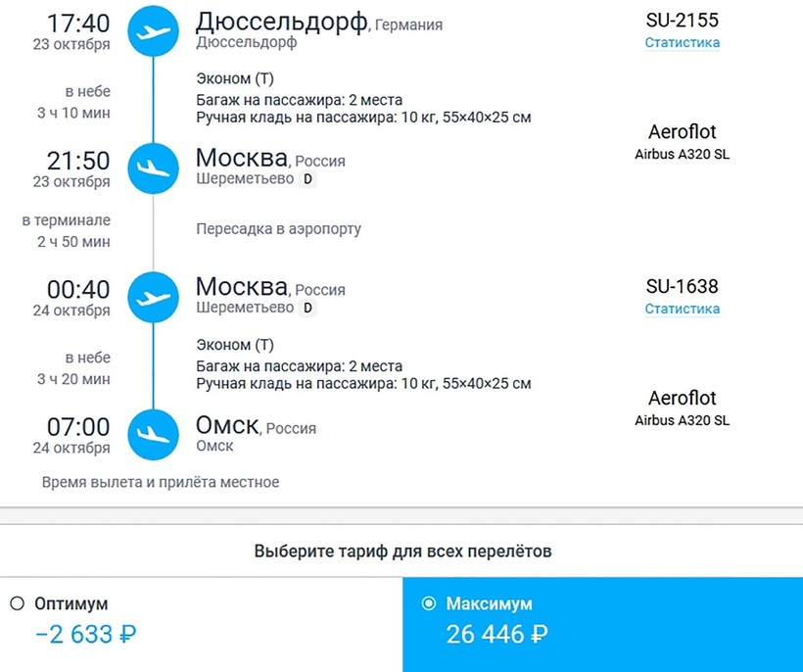Click the Оптимум price difference −2 633 ₽

pyautogui.click(x=85, y=635)
